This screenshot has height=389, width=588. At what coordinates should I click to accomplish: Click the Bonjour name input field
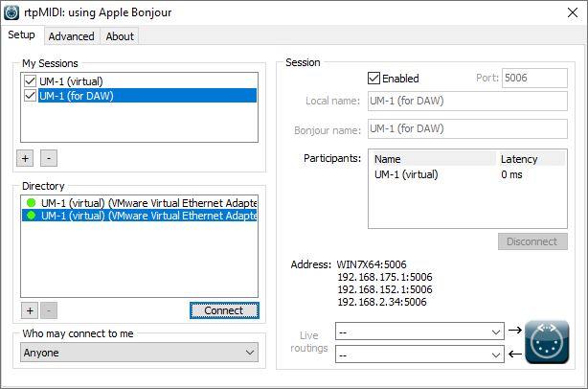(x=467, y=129)
